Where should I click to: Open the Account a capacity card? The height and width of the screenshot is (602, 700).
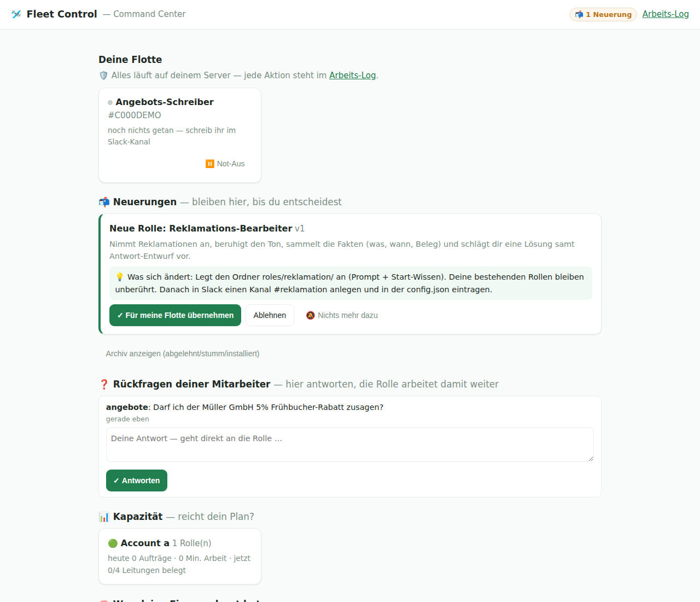tap(180, 557)
